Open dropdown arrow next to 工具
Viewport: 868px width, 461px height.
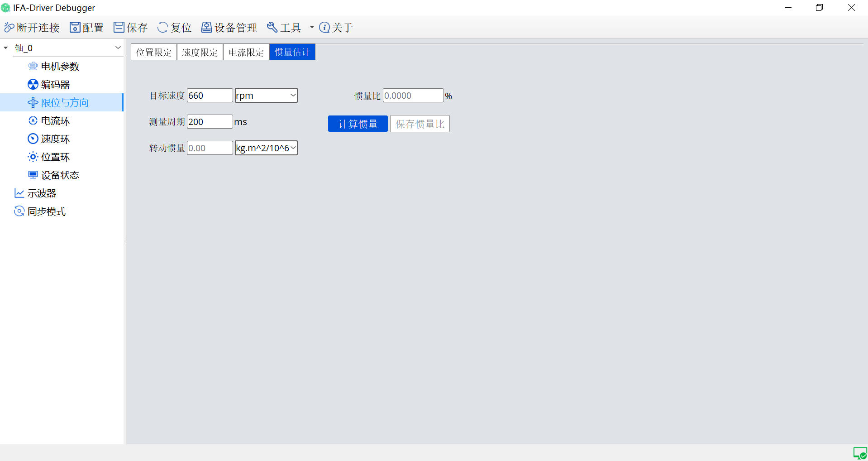[x=312, y=28]
